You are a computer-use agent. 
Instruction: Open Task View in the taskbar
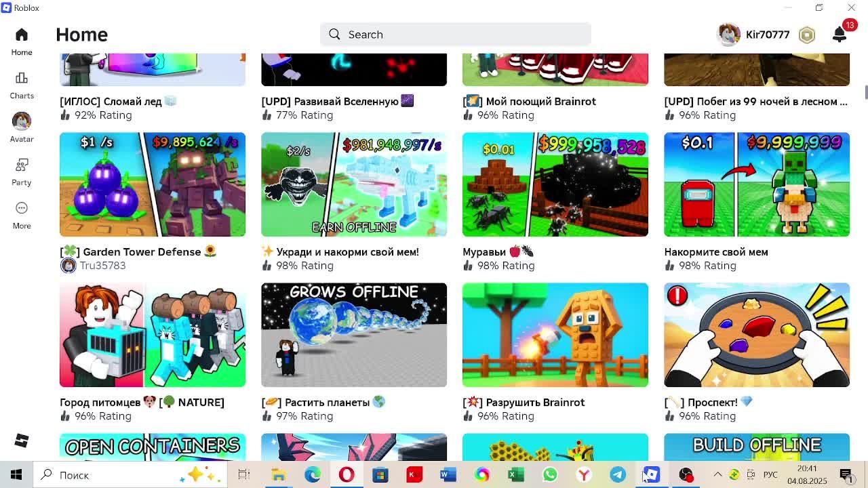pyautogui.click(x=244, y=474)
